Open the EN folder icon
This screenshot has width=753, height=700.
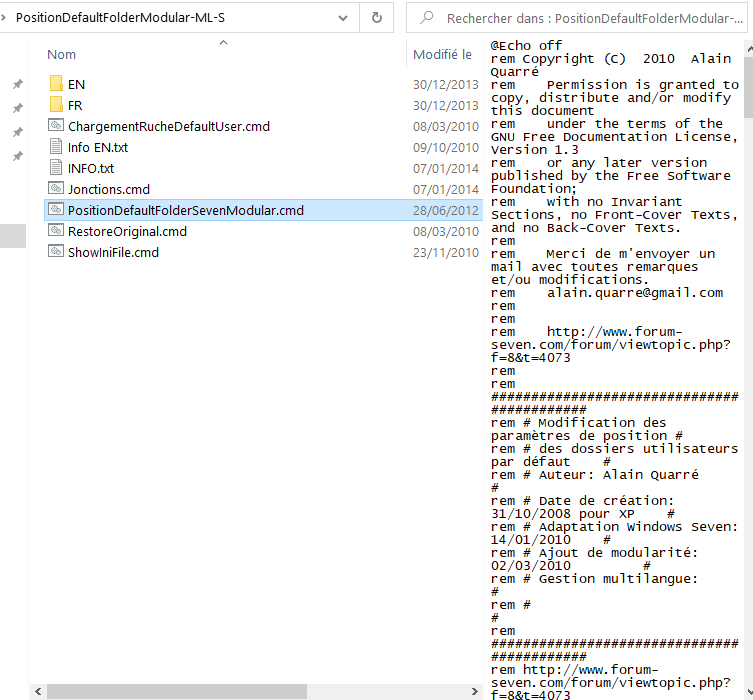pos(56,84)
